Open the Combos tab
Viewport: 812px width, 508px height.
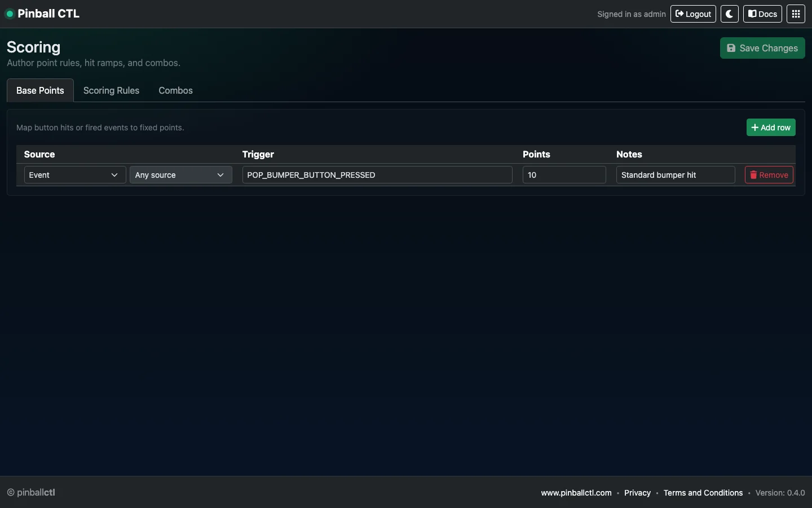pos(175,90)
